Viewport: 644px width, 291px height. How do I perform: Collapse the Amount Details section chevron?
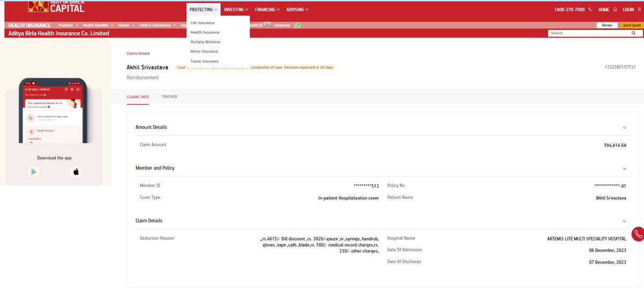coord(624,128)
